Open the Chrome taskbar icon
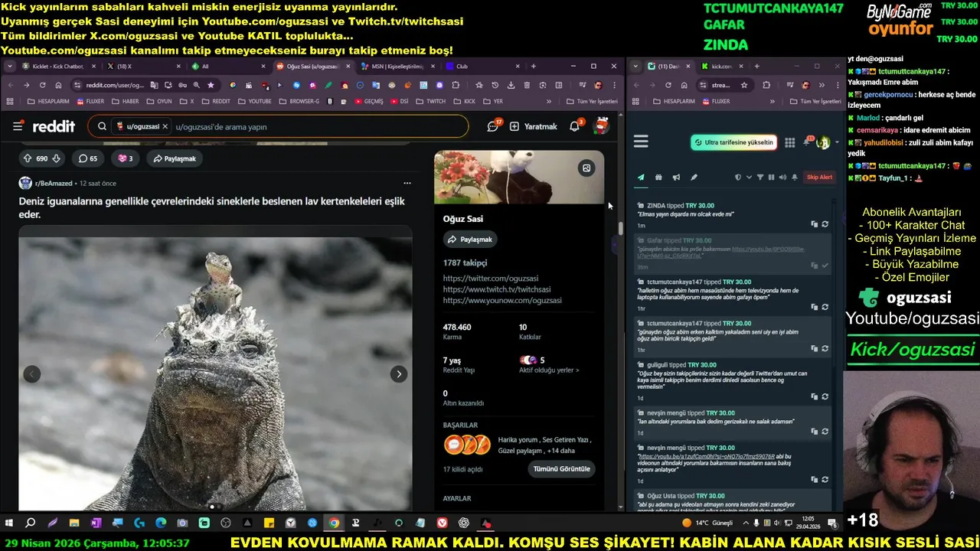Screen dimensions: 980x551 click(x=334, y=523)
